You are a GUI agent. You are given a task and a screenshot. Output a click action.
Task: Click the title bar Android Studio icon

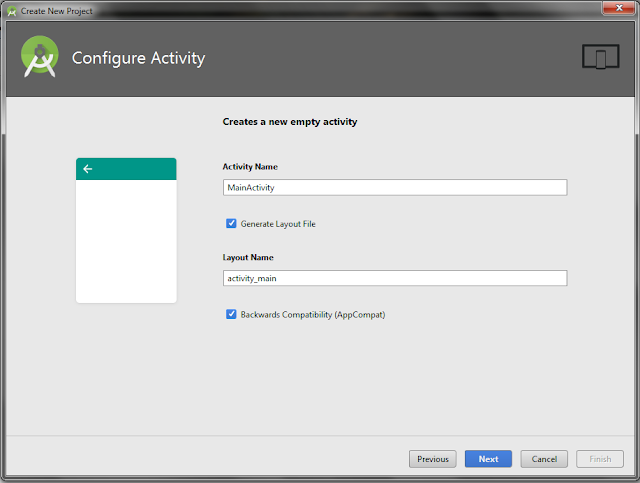click(12, 11)
